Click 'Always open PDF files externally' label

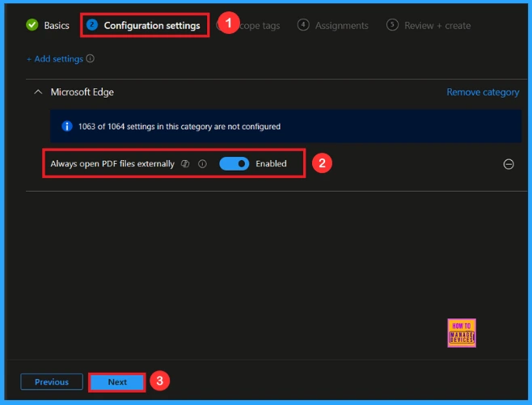(x=112, y=164)
